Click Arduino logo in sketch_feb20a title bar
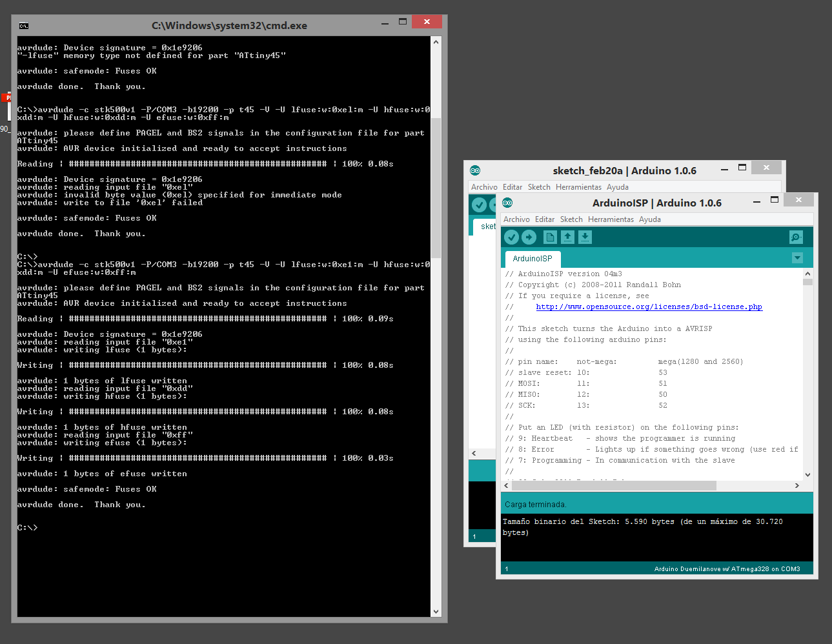 [475, 170]
